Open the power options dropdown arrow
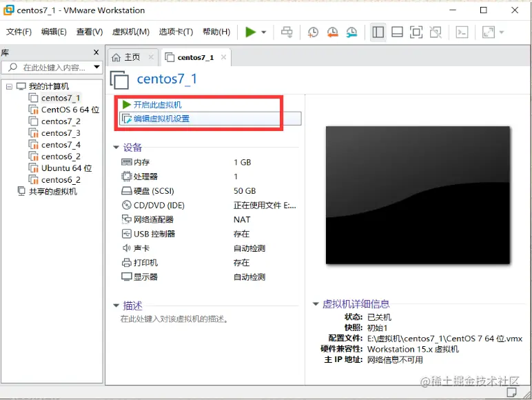 264,32
